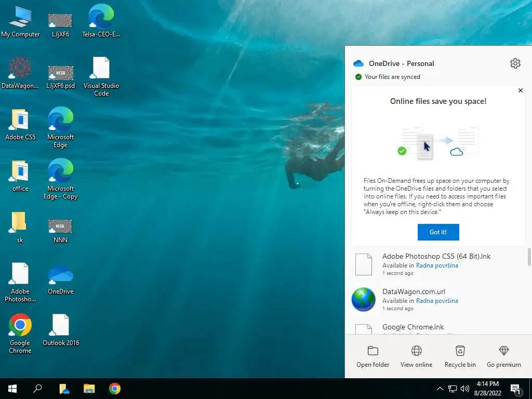
Task: Select the Google Chrome desktop shortcut
Action: [x=20, y=334]
